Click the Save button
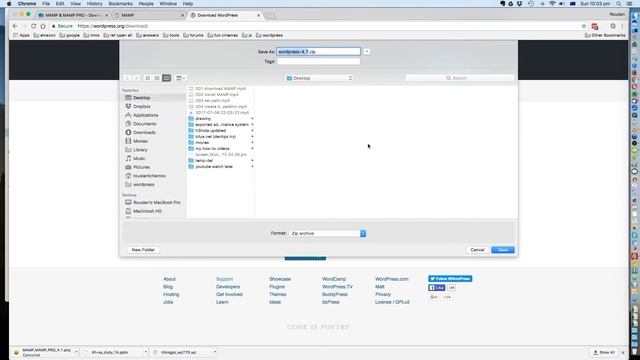The height and width of the screenshot is (360, 640). (x=503, y=250)
